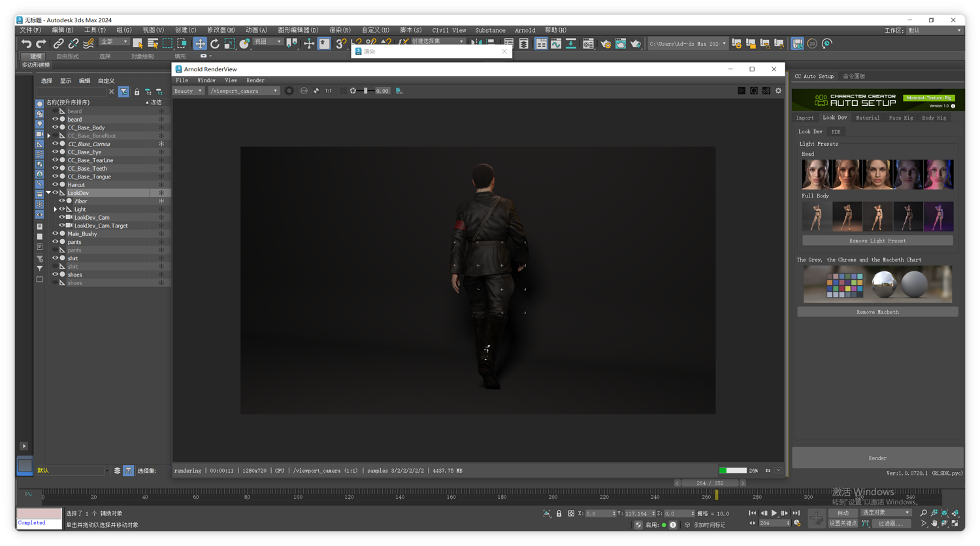Open the viewport_camera dropdown
Screen dimensions: 980x546
coord(244,91)
